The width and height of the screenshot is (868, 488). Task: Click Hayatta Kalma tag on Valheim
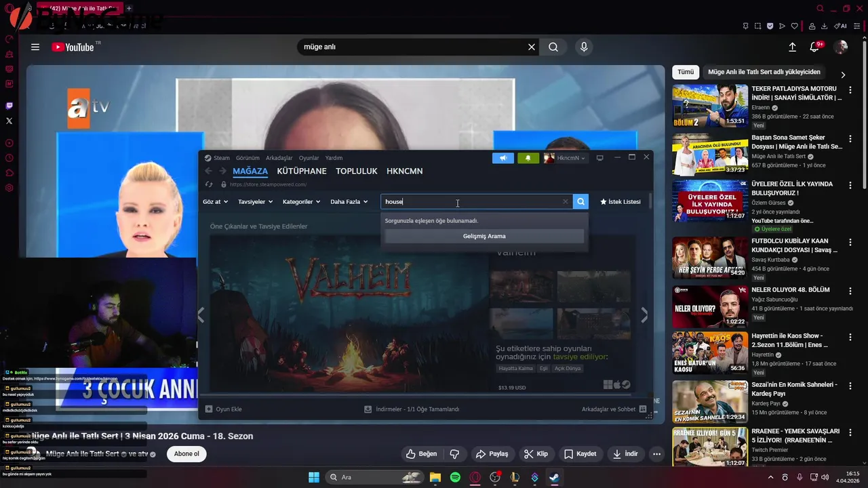click(516, 369)
